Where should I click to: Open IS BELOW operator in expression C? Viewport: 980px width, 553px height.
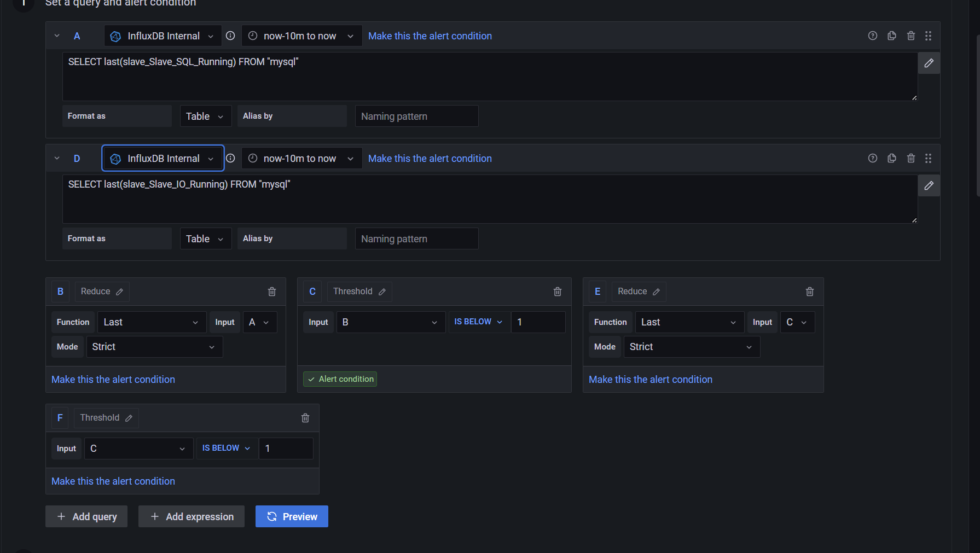[478, 322]
